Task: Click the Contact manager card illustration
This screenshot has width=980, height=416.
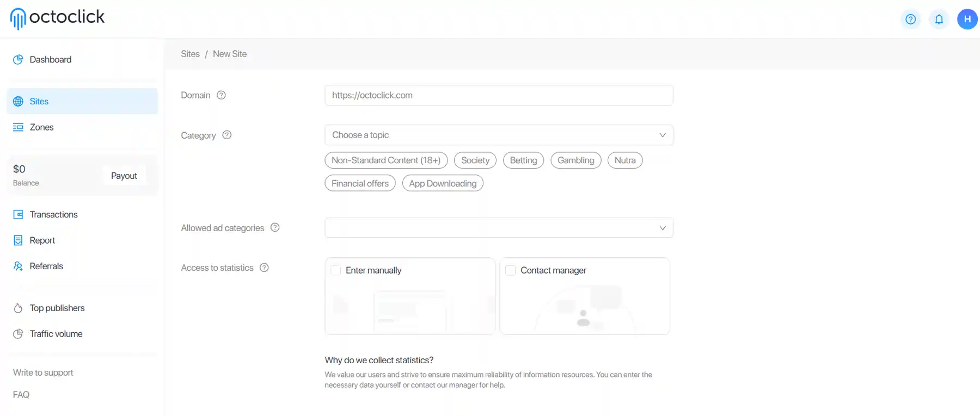Action: tap(585, 308)
